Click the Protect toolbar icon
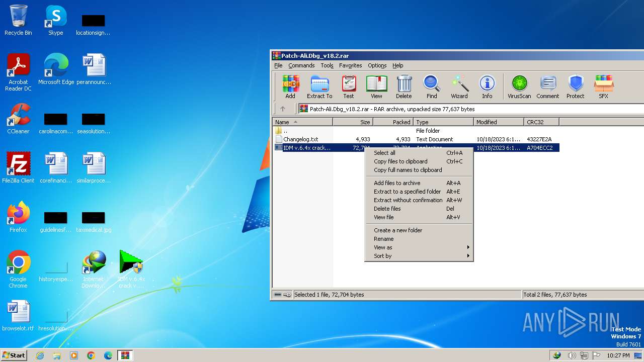The width and height of the screenshot is (644, 362). pyautogui.click(x=576, y=86)
